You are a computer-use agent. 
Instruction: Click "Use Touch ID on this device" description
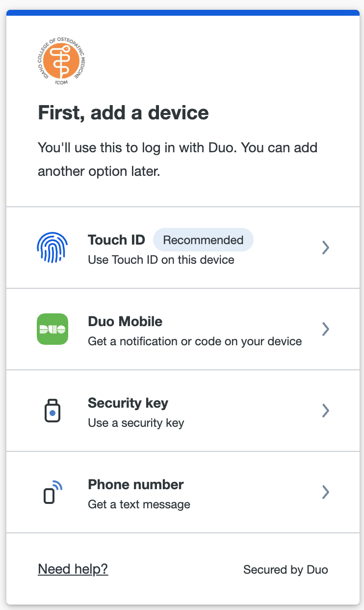click(x=161, y=260)
